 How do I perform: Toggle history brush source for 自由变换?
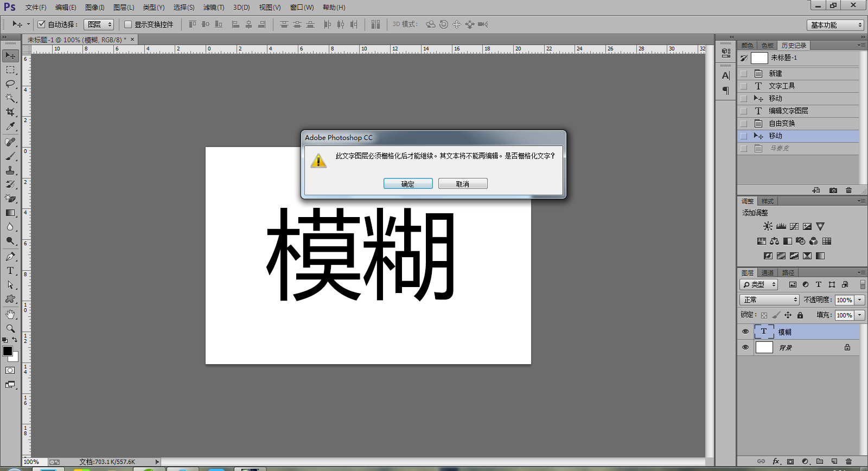click(744, 123)
